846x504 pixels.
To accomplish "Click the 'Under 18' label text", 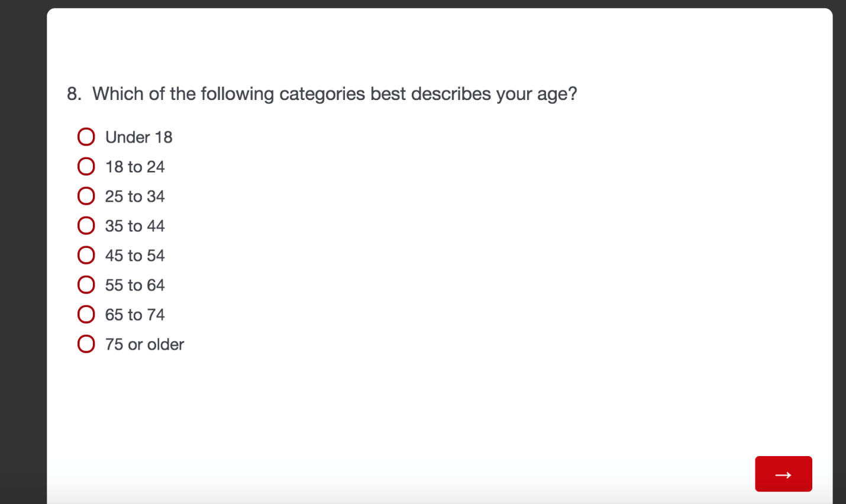I will [139, 137].
